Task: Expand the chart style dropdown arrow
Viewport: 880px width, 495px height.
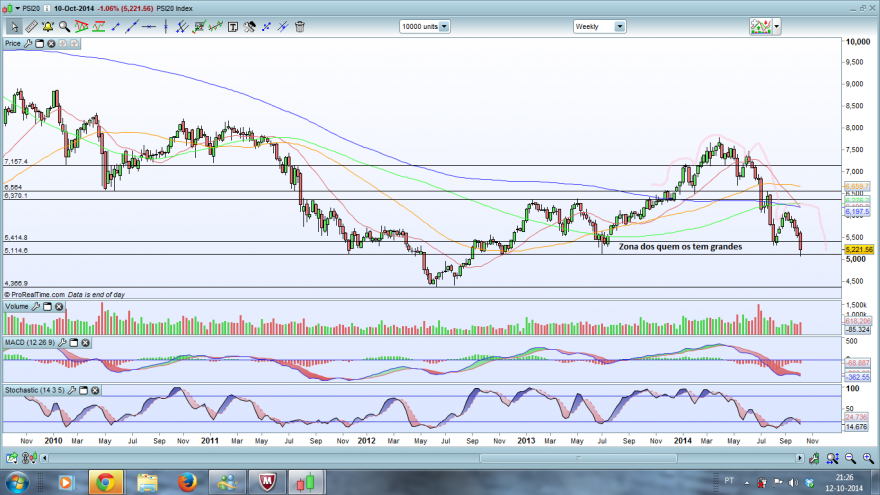Action: (x=777, y=26)
